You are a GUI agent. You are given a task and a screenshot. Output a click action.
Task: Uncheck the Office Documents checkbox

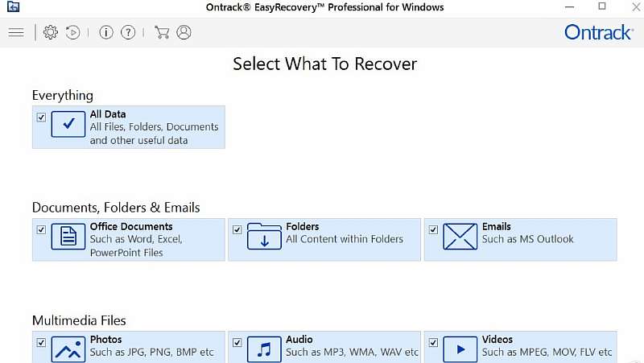coord(41,230)
